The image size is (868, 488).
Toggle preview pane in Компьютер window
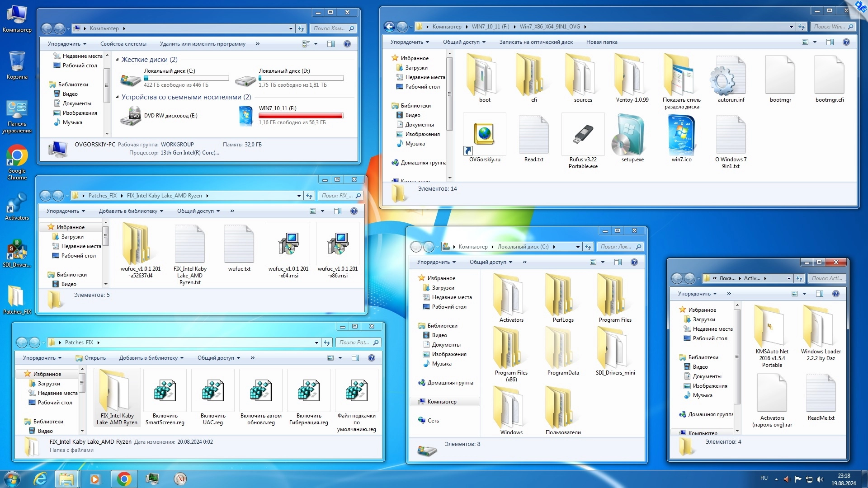click(331, 44)
